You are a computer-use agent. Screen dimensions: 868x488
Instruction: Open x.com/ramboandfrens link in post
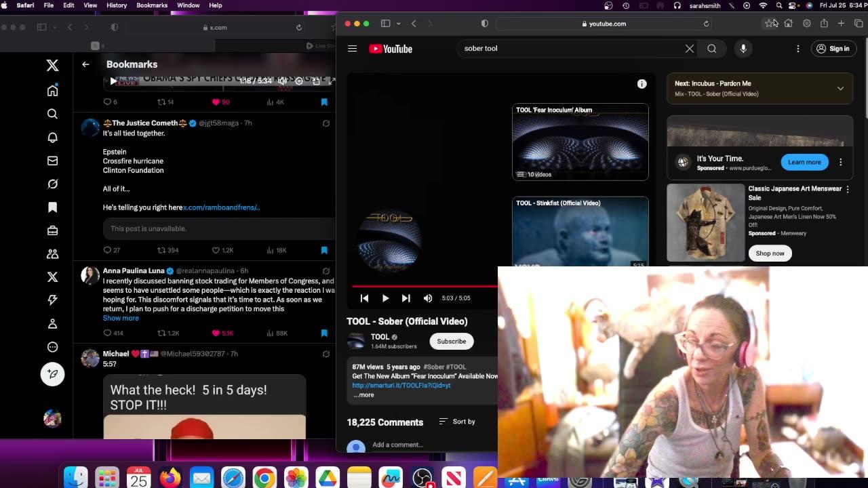(x=221, y=207)
